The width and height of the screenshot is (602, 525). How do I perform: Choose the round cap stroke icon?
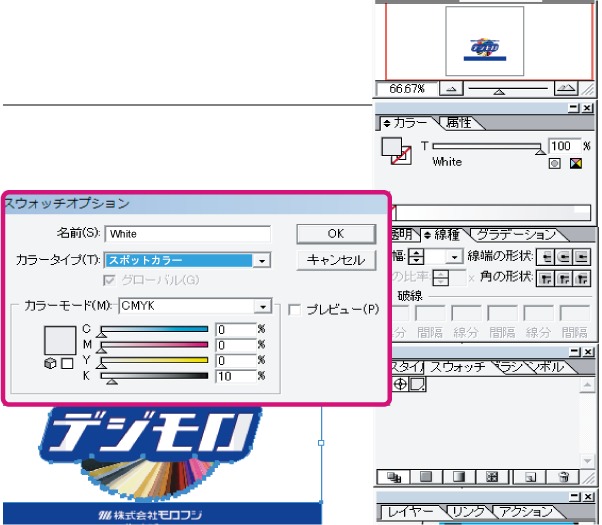(564, 257)
